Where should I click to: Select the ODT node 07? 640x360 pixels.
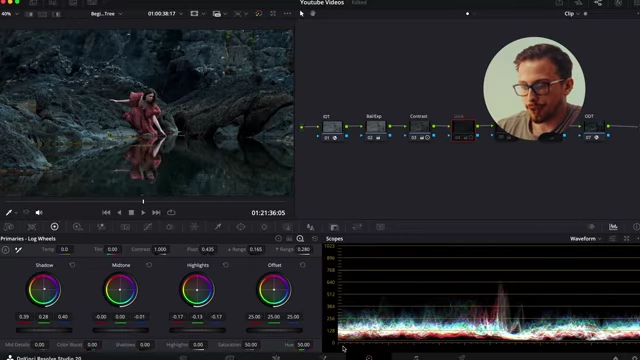594,127
